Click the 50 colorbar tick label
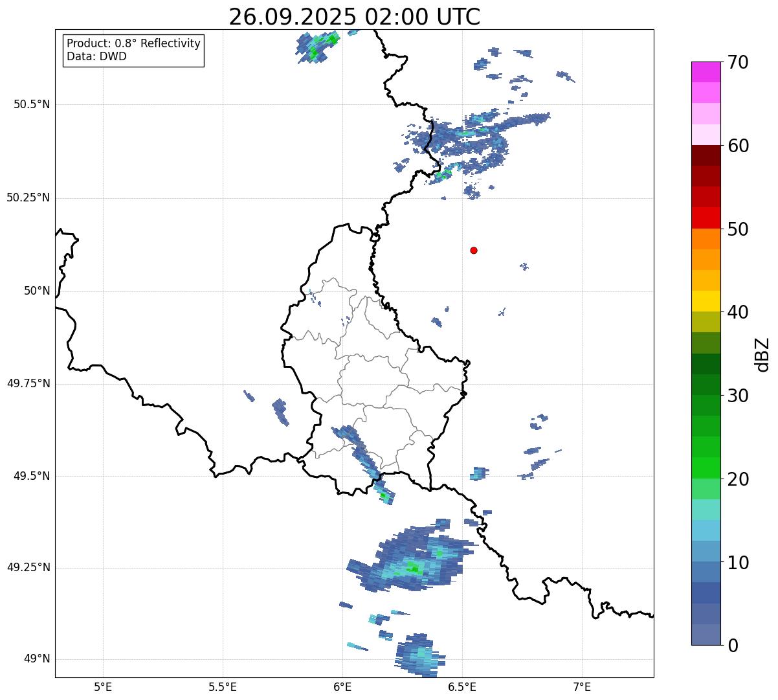The image size is (778, 700). coord(738,229)
